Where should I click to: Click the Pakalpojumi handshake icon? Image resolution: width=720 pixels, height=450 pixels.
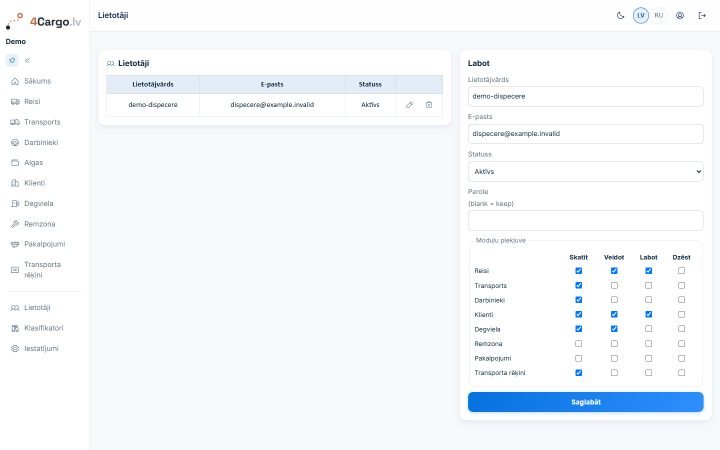[x=15, y=244]
